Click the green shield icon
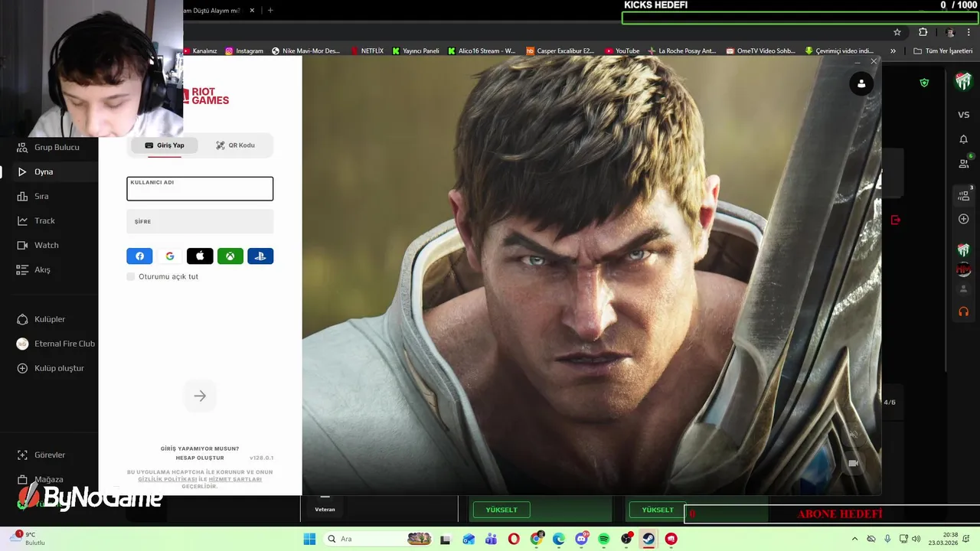Image resolution: width=980 pixels, height=551 pixels. (x=924, y=83)
